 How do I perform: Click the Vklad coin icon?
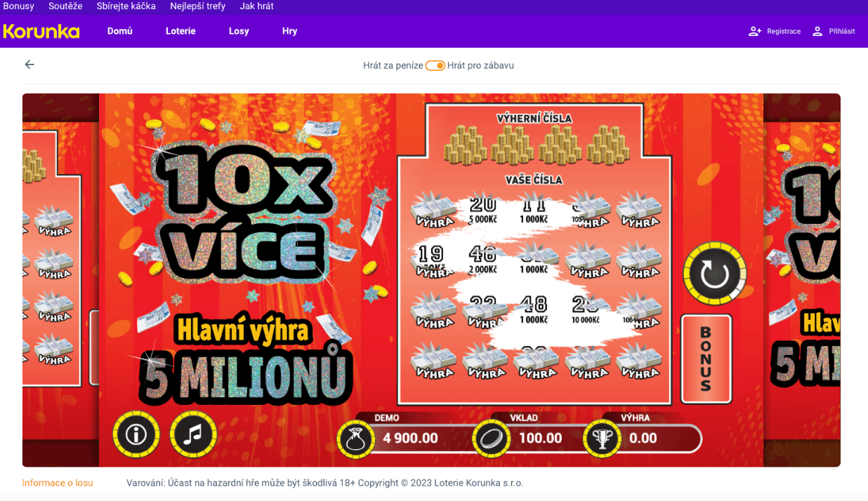coord(492,439)
